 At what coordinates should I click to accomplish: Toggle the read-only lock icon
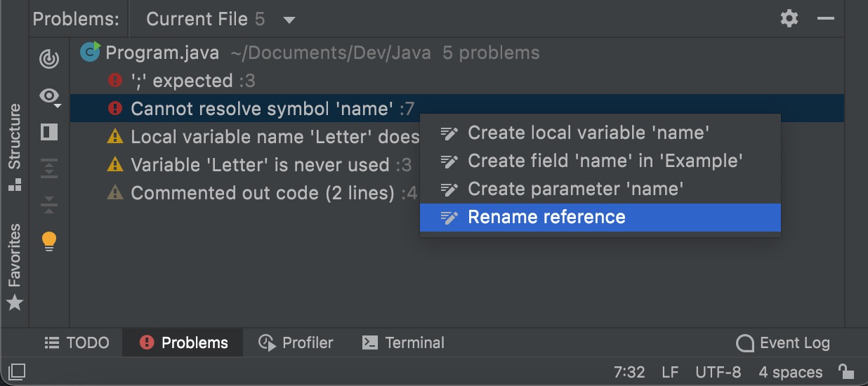pos(846,371)
